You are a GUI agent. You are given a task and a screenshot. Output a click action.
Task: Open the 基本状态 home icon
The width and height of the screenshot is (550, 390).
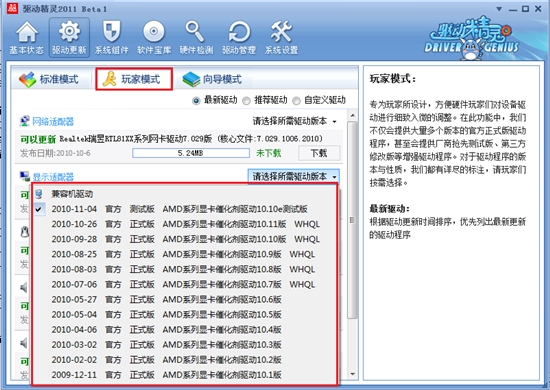pyautogui.click(x=27, y=37)
